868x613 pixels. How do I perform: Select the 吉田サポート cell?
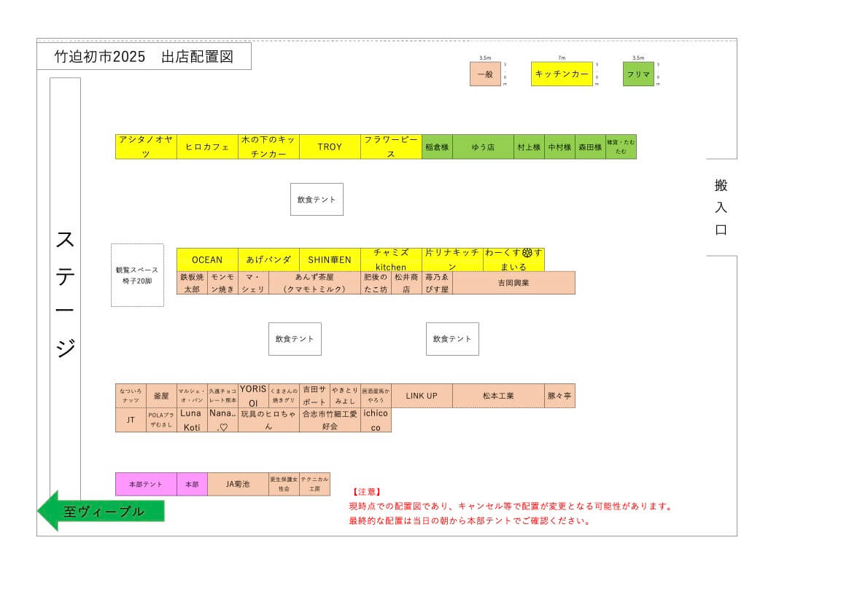pyautogui.click(x=314, y=396)
